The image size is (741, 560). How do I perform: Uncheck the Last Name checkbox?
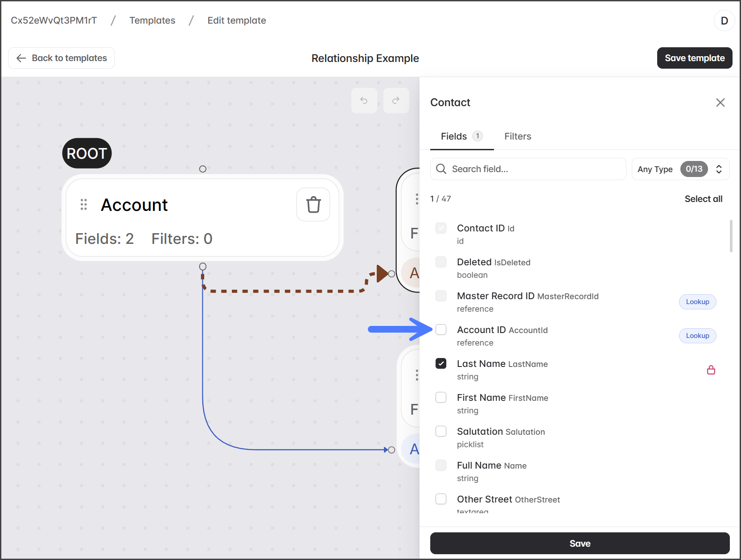pos(441,364)
